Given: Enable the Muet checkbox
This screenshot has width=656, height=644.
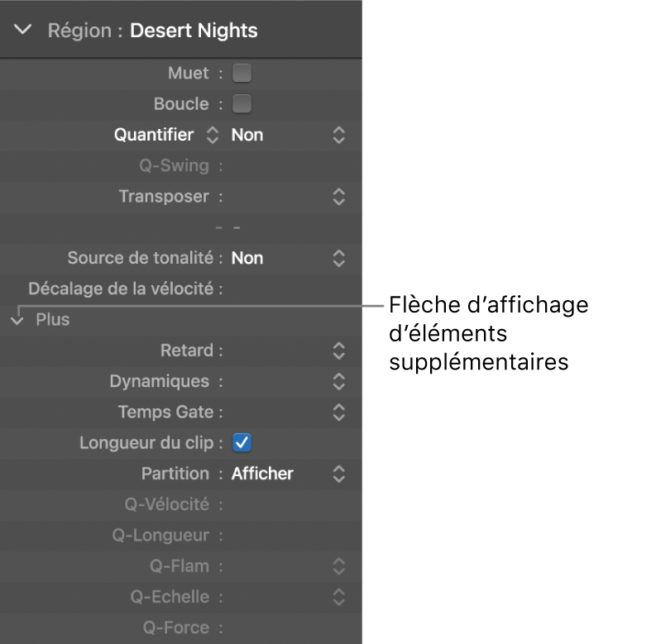Looking at the screenshot, I should point(242,74).
